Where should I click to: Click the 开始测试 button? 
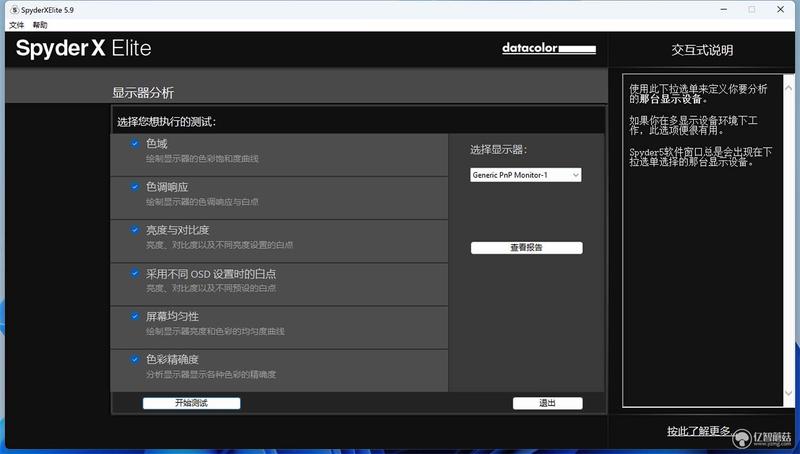coord(191,403)
